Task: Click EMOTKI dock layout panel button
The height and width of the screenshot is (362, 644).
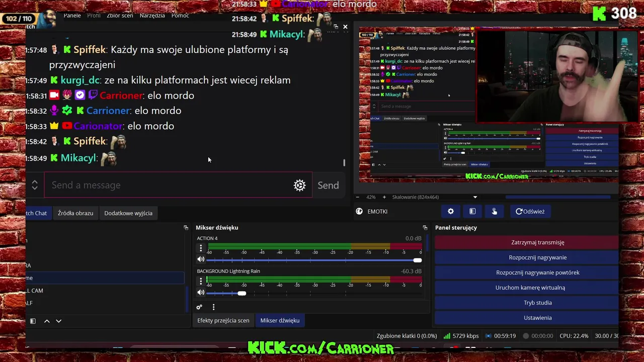Action: pos(472,212)
